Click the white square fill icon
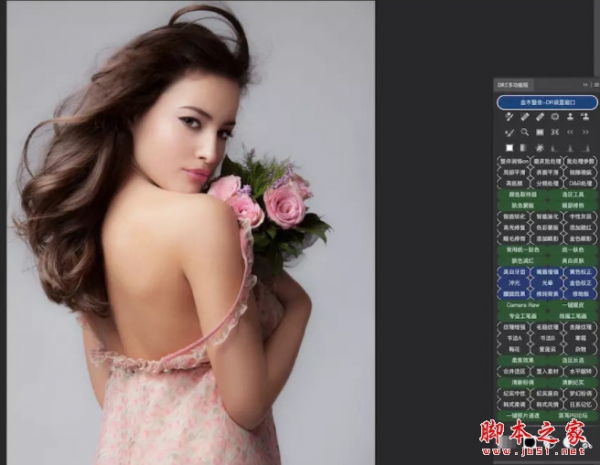Image resolution: width=600 pixels, height=465 pixels. [x=509, y=148]
